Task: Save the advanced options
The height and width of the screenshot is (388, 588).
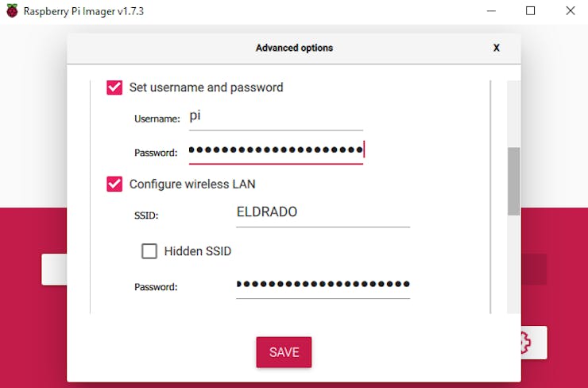Action: [x=284, y=352]
